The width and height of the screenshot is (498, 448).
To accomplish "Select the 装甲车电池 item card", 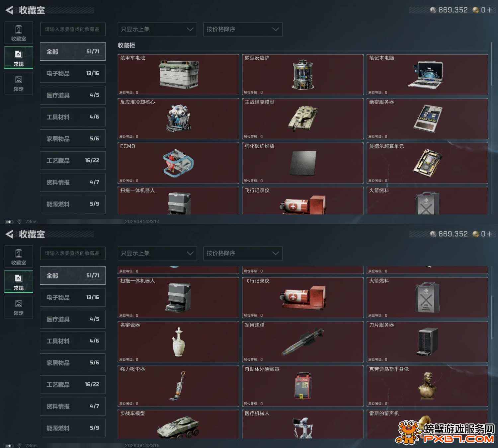I will [x=178, y=75].
